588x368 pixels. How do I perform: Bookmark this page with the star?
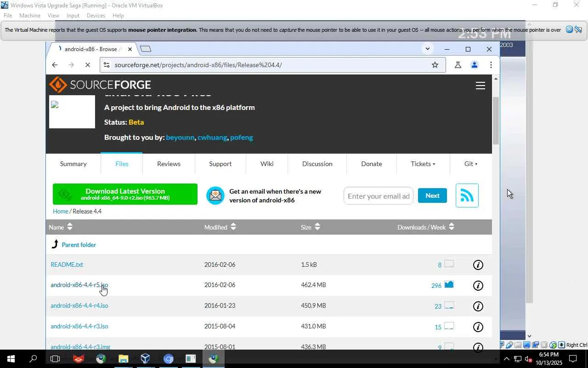[435, 65]
